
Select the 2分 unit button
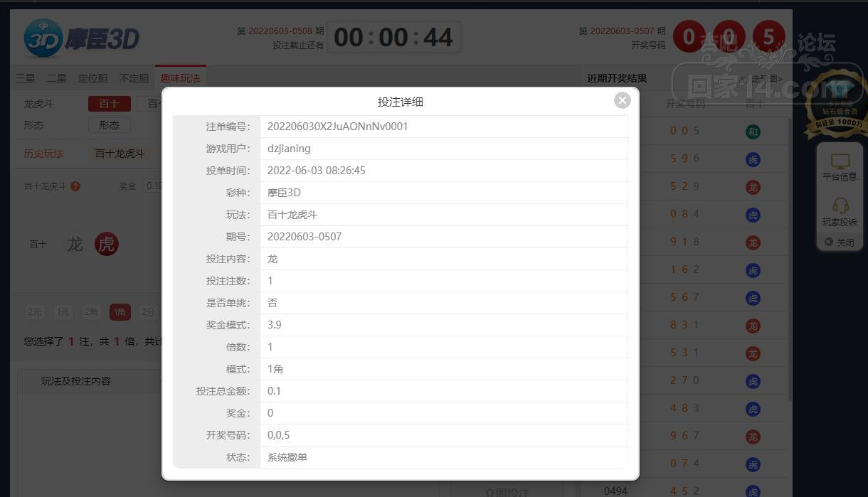tap(148, 311)
